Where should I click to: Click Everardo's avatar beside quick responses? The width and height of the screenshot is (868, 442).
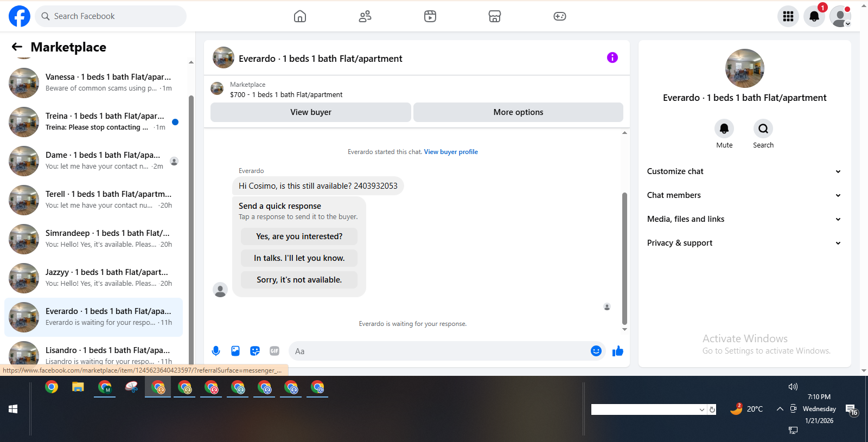tap(220, 290)
